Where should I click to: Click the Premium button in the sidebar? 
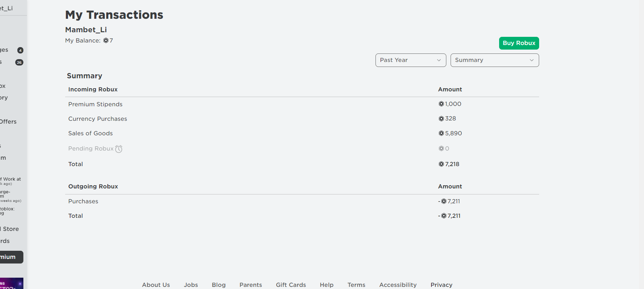point(11,257)
